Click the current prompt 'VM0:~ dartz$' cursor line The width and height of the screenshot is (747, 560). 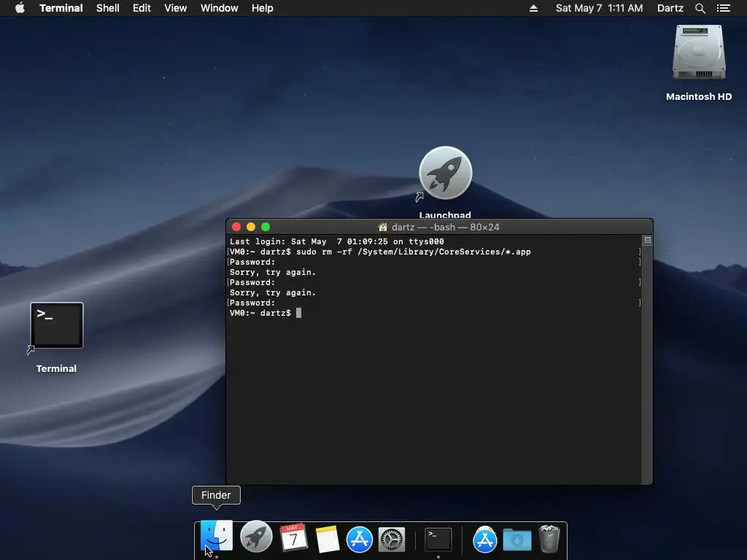266,313
